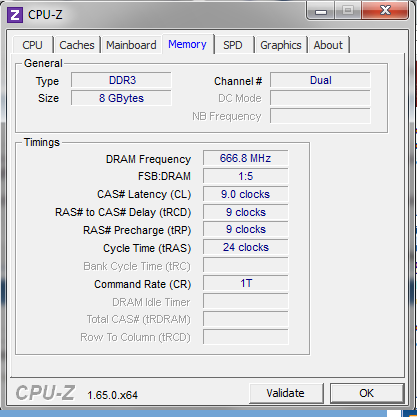Click the CPU-Z purple logo icon

pyautogui.click(x=15, y=15)
